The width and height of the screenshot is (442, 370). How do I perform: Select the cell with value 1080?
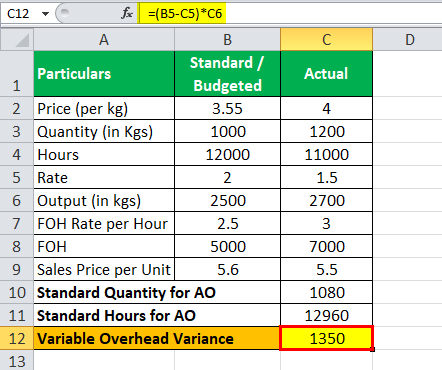[x=326, y=292]
